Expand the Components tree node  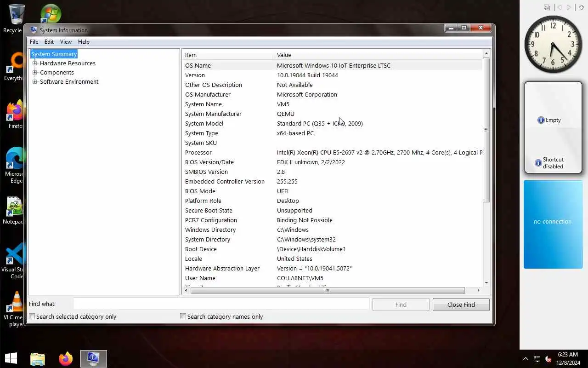tap(34, 72)
